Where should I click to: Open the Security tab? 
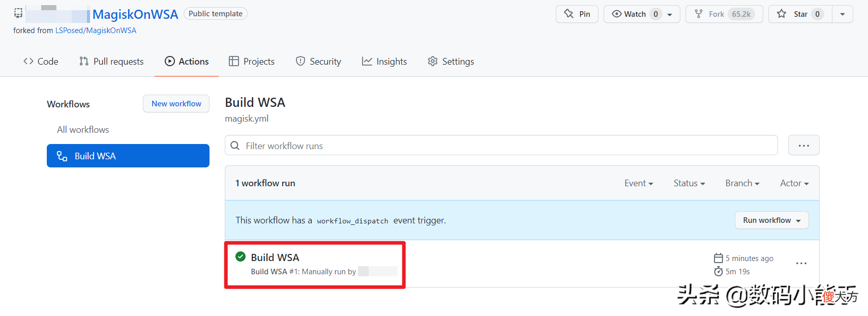pos(318,62)
